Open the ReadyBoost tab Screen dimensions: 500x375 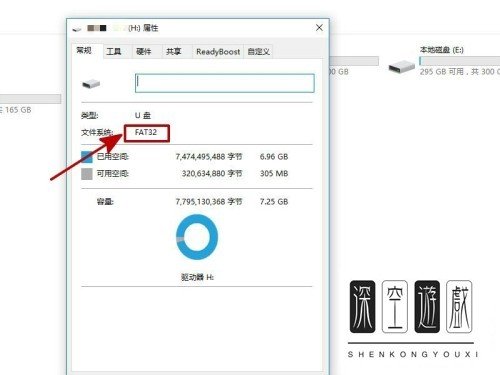click(x=218, y=52)
